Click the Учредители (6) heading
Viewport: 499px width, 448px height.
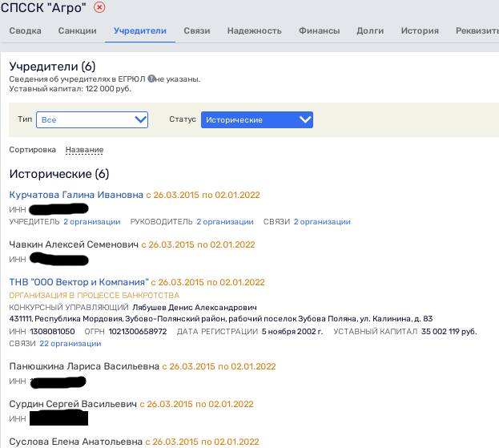click(52, 67)
